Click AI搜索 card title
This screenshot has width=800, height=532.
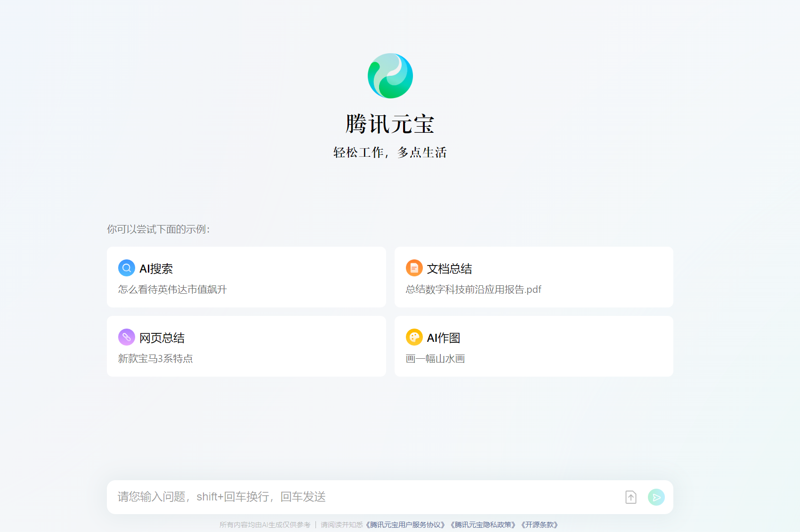pyautogui.click(x=156, y=268)
